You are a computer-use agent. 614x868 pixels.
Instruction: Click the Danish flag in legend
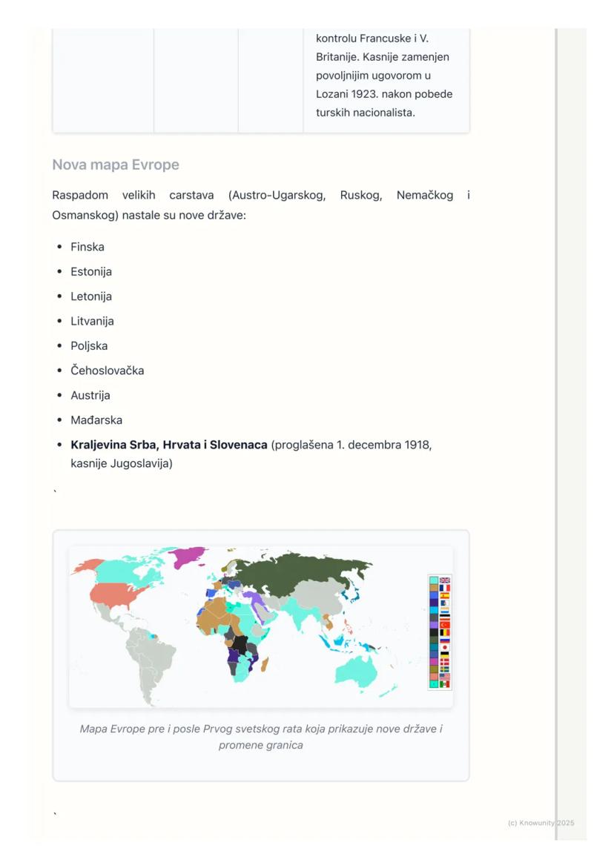click(x=445, y=662)
